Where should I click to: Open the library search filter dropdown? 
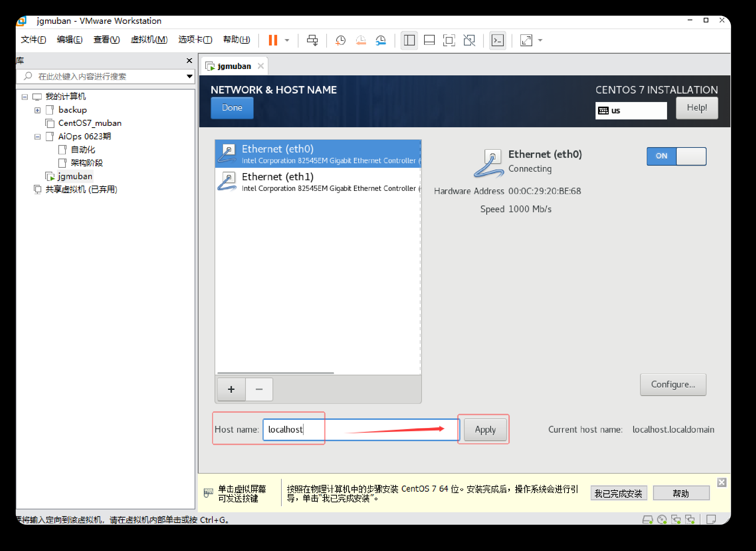click(x=190, y=76)
